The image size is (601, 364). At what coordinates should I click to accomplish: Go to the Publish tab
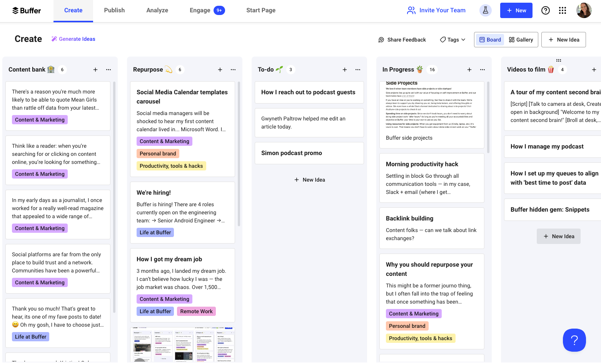click(114, 10)
